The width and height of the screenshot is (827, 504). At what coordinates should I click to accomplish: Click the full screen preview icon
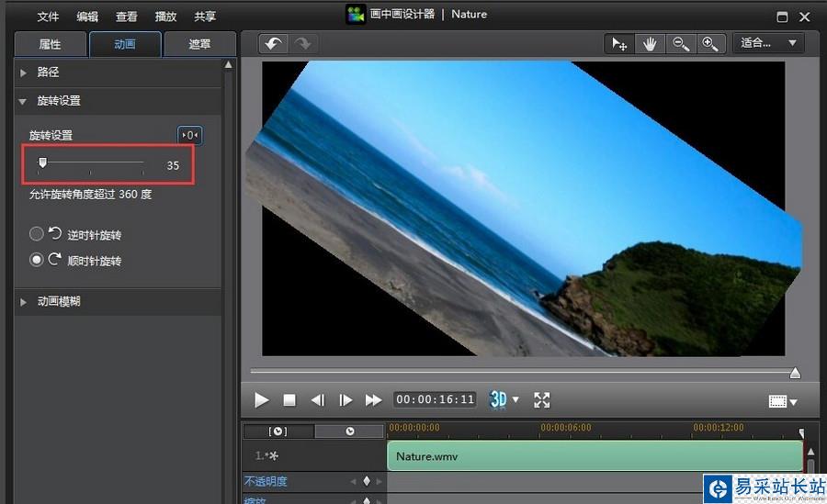(541, 400)
